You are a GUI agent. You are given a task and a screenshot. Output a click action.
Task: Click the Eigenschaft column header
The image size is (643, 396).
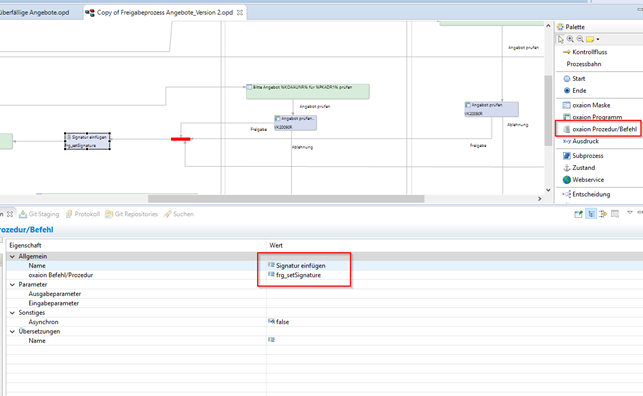pos(136,245)
